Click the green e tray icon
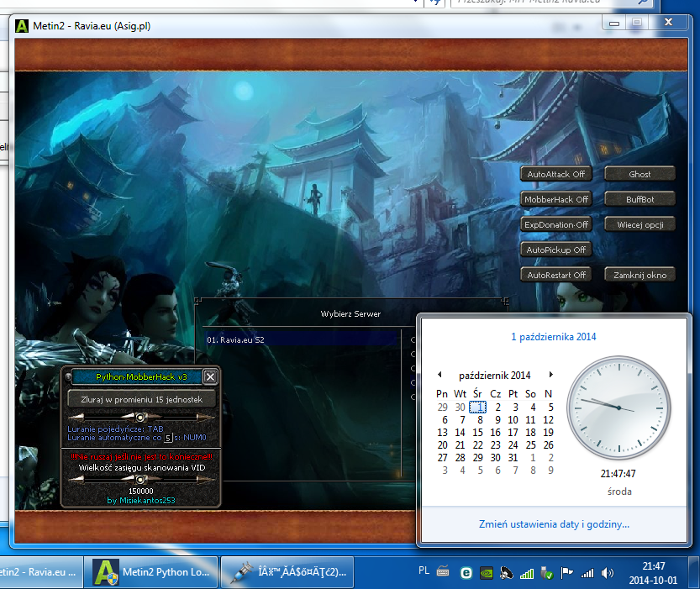 tap(466, 573)
